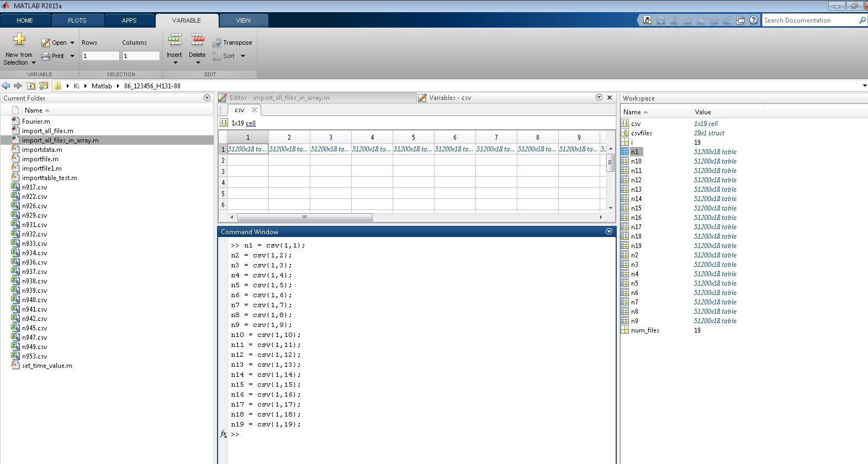This screenshot has width=868, height=464.
Task: Click the 'cell' type link
Action: (251, 123)
